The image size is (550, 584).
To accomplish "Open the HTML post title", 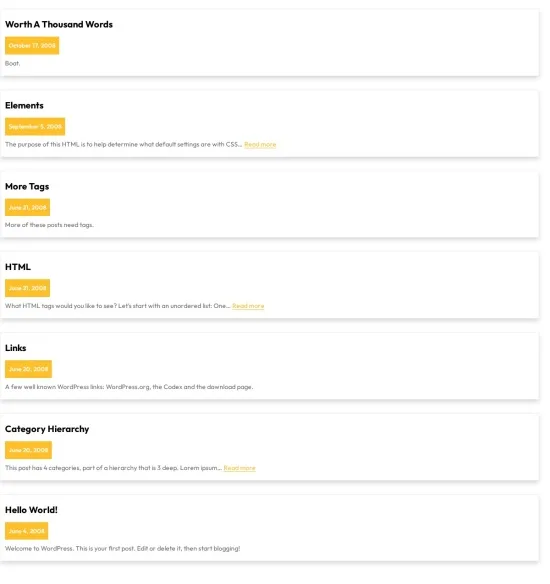I will (18, 267).
